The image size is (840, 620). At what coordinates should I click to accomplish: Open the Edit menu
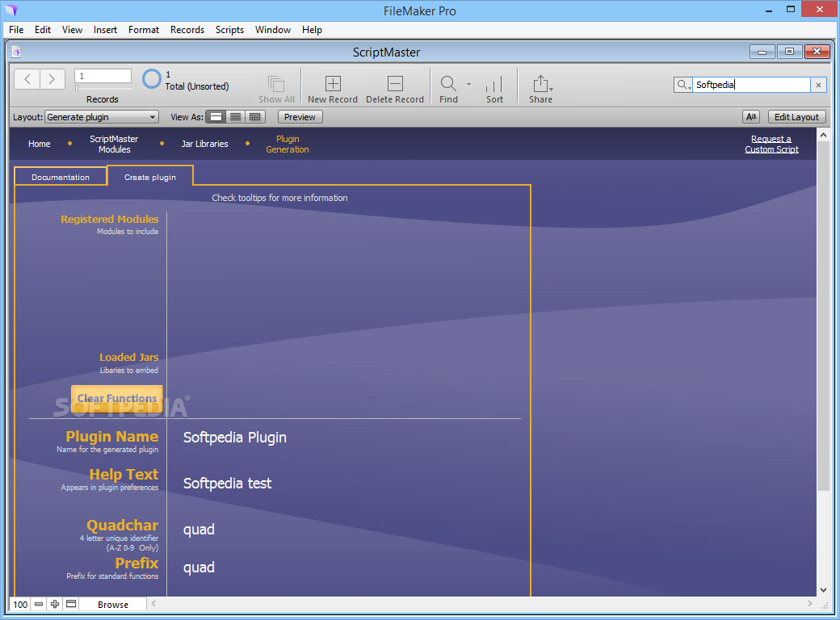(42, 29)
